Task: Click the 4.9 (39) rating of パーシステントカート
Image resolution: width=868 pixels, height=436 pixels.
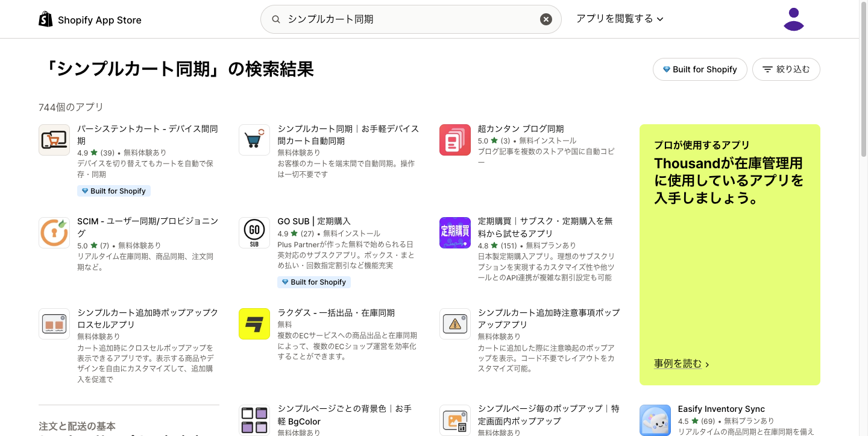Action: click(x=96, y=153)
